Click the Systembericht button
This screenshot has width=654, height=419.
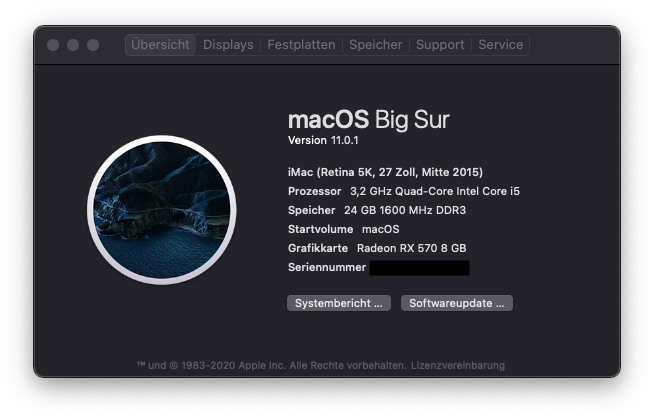339,303
